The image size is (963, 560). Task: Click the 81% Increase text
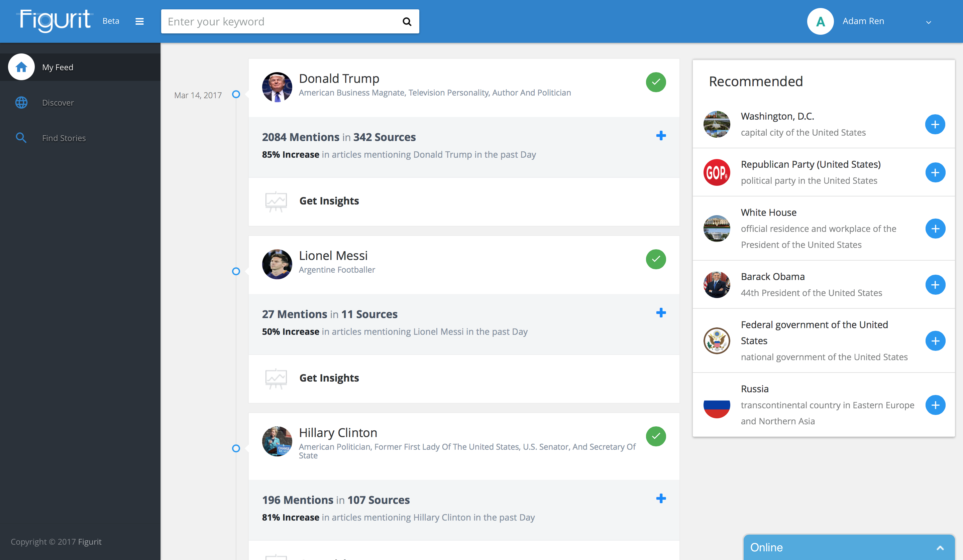(x=291, y=517)
